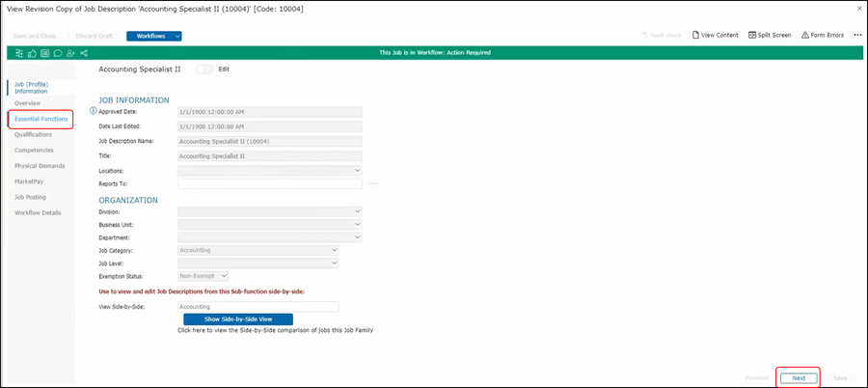868x388 pixels.
Task: Click the add user icon
Action: coord(70,53)
